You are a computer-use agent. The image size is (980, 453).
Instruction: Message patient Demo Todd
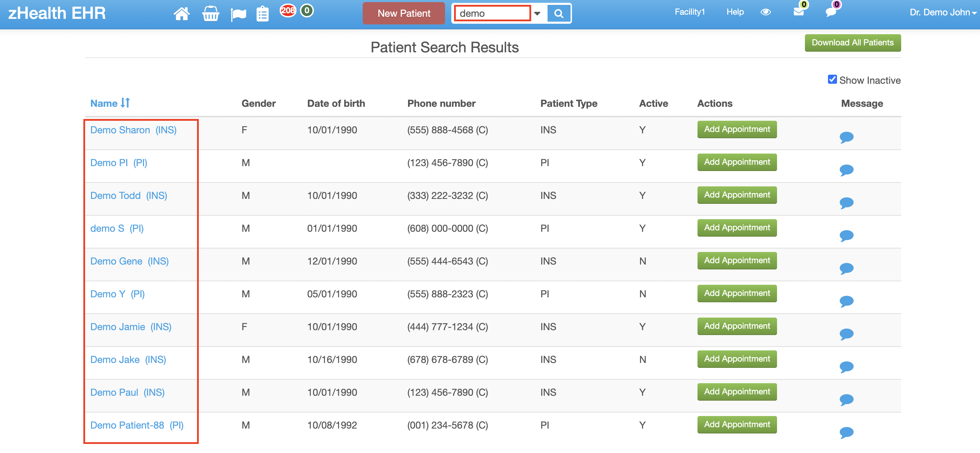click(846, 202)
